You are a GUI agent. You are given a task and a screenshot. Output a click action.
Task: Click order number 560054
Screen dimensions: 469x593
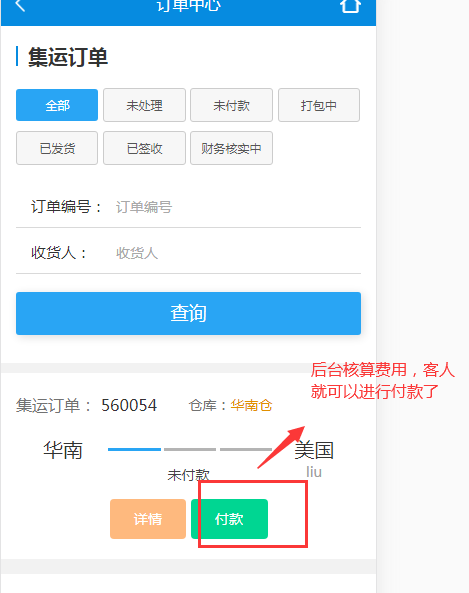point(129,405)
